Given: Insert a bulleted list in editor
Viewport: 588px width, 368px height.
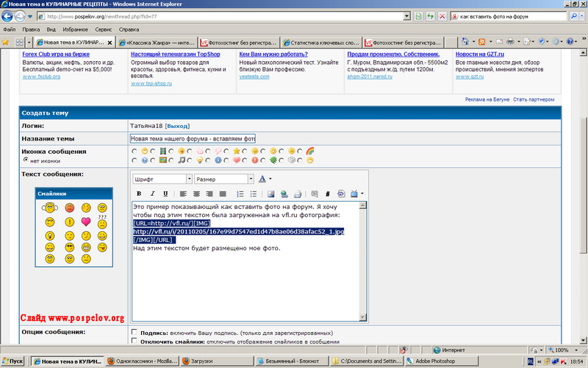Looking at the screenshot, I should pos(254,194).
